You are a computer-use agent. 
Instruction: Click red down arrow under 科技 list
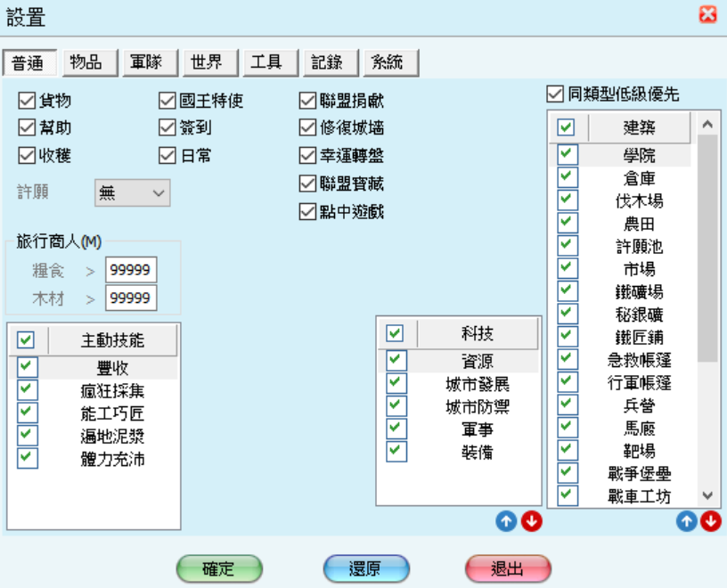click(531, 521)
